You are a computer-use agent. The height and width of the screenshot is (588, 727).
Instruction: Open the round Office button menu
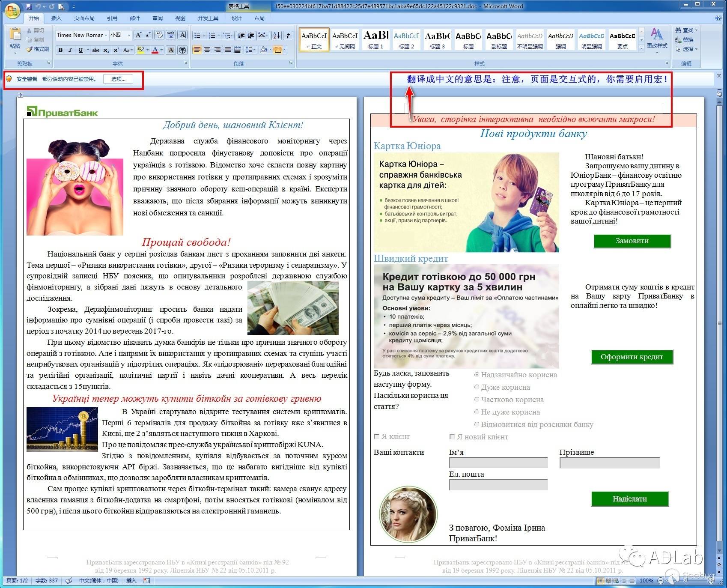pyautogui.click(x=12, y=11)
